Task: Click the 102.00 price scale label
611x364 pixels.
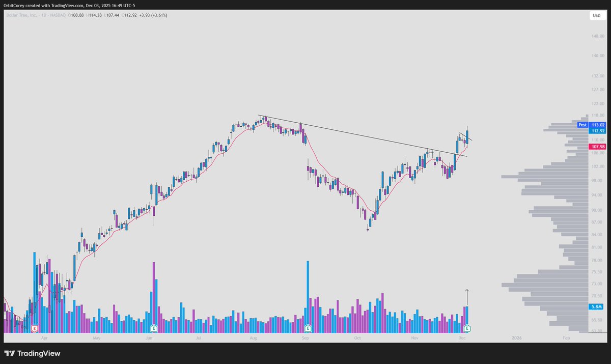Action: [x=598, y=166]
